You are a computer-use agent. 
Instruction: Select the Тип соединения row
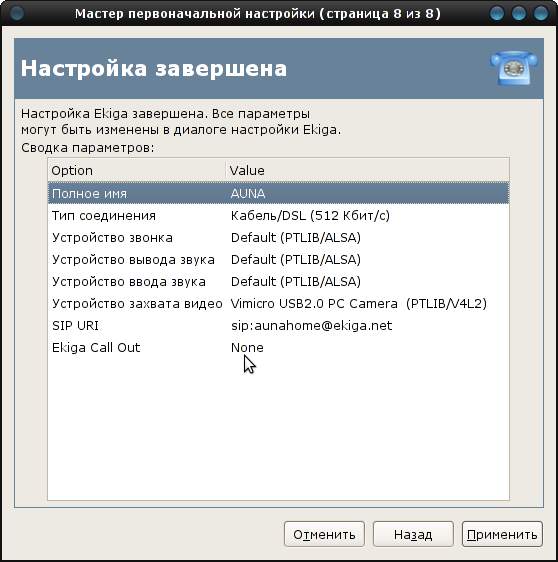tap(278, 216)
